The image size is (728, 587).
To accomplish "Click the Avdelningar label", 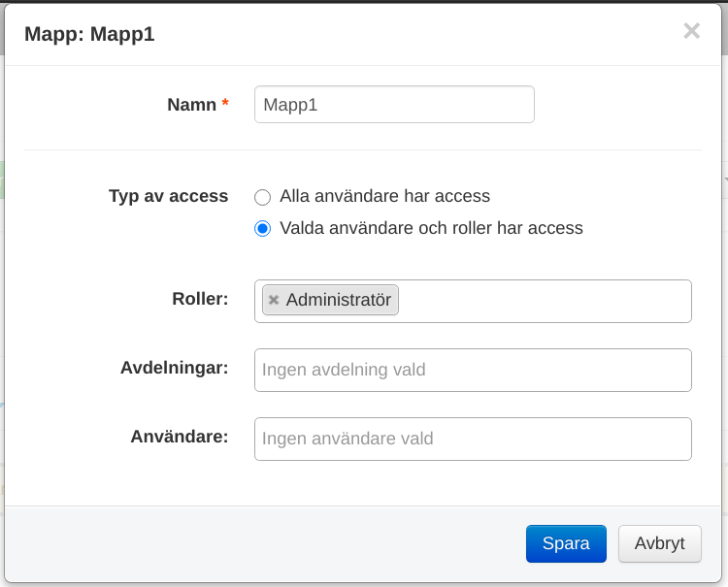I will coord(175,368).
